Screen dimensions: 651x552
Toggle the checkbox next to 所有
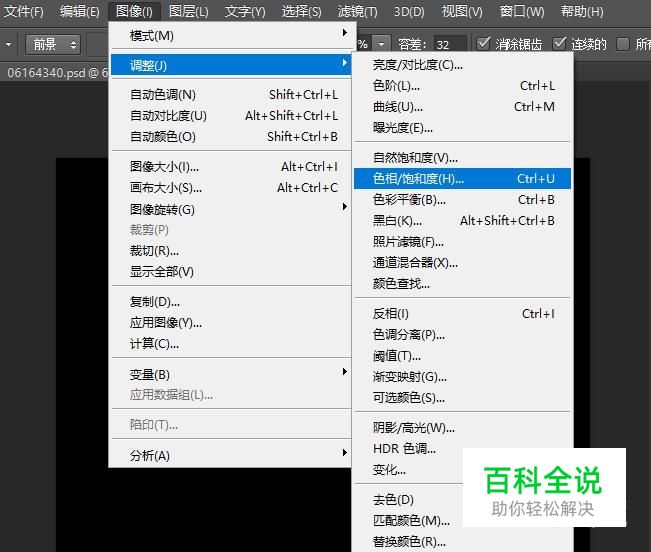coord(623,44)
